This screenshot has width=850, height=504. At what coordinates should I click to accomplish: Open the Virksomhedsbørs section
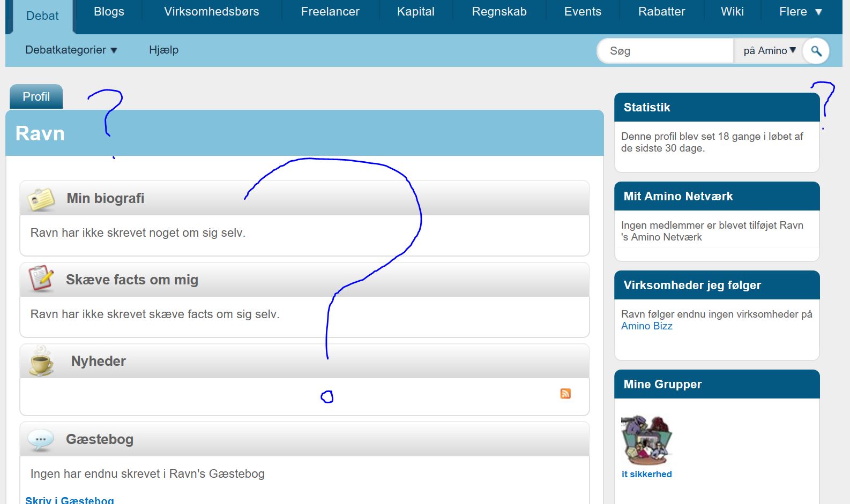pyautogui.click(x=211, y=12)
